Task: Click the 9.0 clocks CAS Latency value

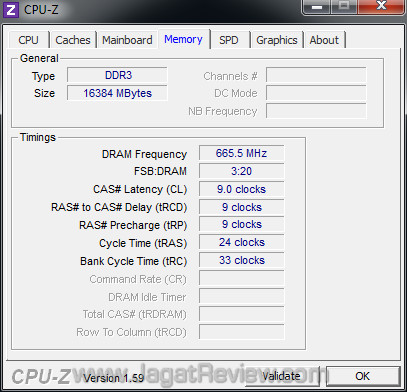Action: tap(241, 189)
